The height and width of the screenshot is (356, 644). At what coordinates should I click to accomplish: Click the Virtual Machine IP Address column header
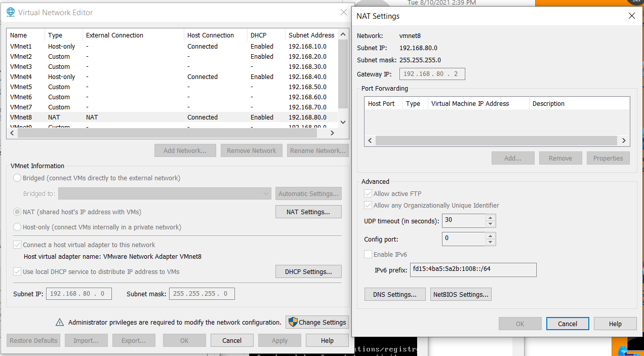click(478, 103)
